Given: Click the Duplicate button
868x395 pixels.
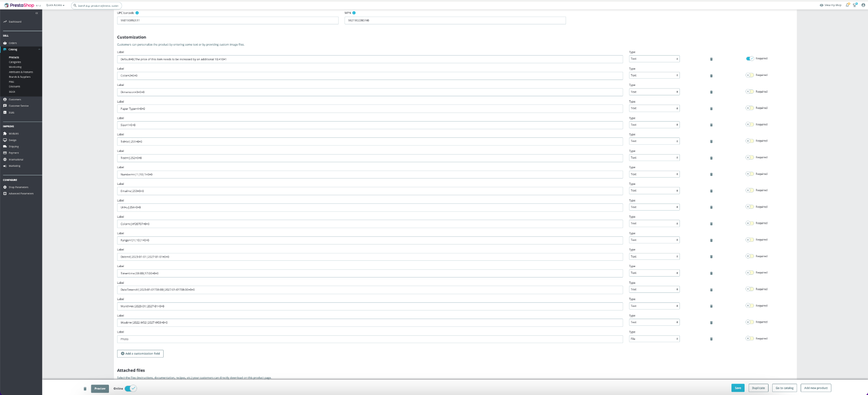Looking at the screenshot, I should tap(758, 388).
